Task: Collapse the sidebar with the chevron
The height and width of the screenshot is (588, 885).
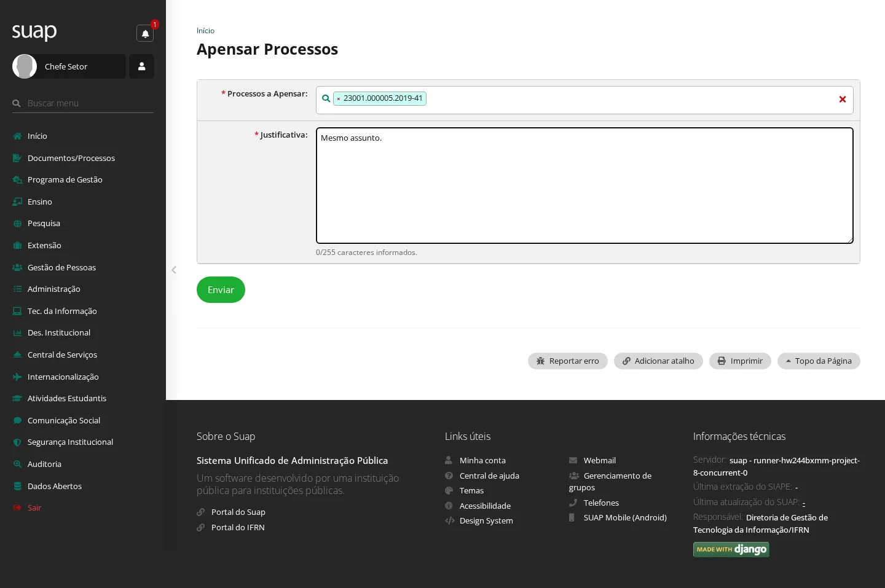Action: (174, 270)
